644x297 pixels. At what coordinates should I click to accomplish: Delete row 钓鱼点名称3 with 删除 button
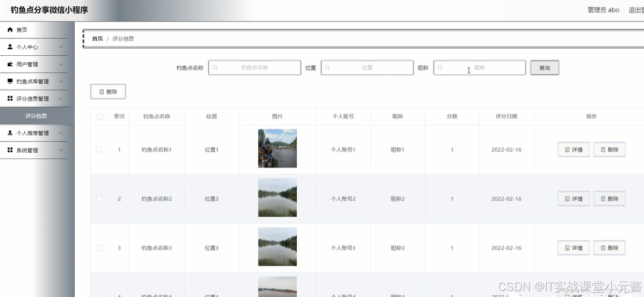point(609,248)
